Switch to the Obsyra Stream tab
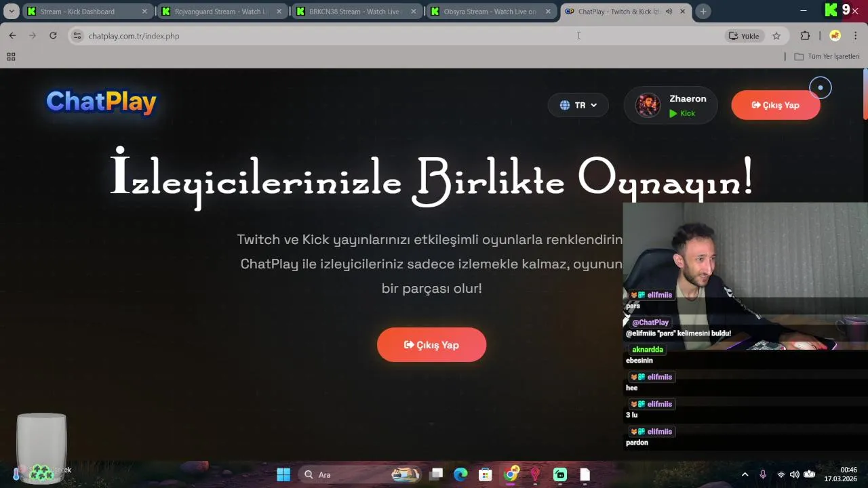 point(491,12)
